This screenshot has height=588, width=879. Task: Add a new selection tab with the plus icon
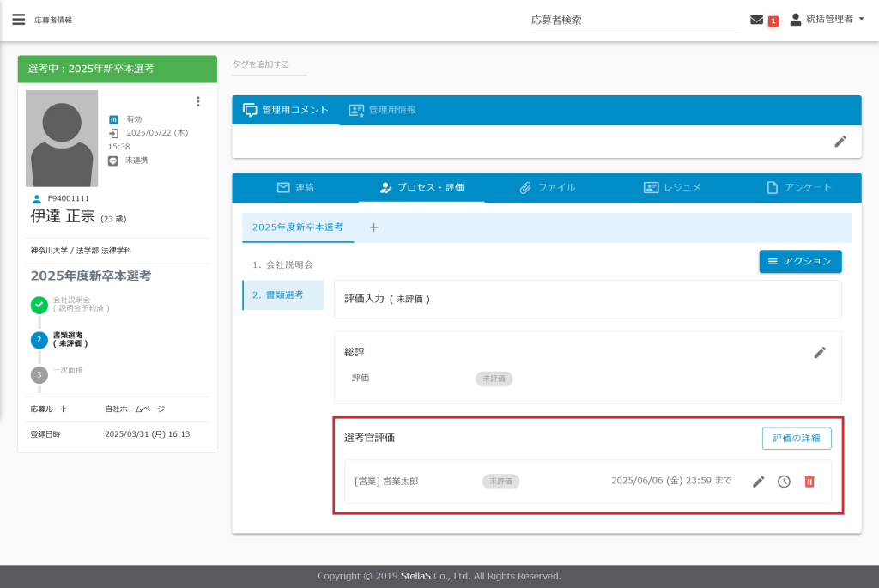point(373,227)
